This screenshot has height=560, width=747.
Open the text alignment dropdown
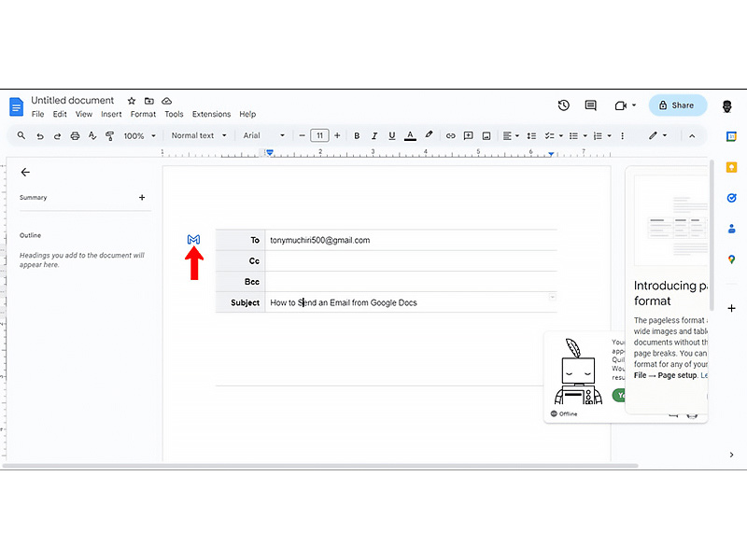pyautogui.click(x=511, y=136)
